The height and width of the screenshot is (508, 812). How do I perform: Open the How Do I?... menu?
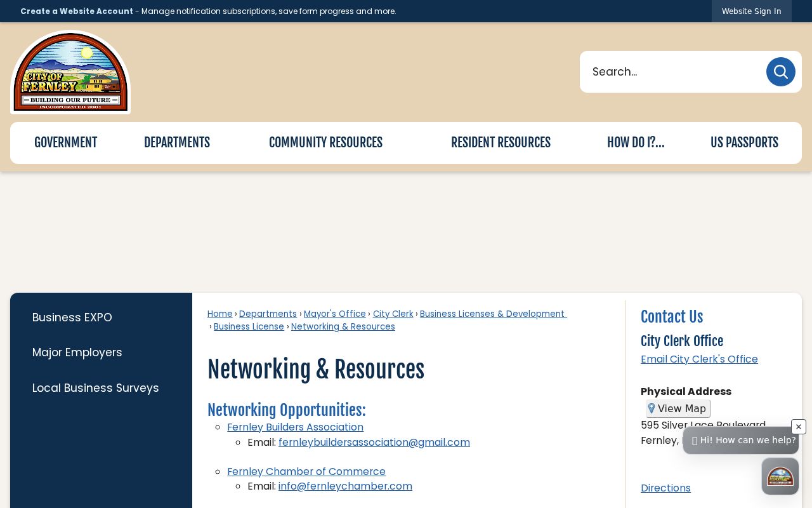(x=636, y=143)
